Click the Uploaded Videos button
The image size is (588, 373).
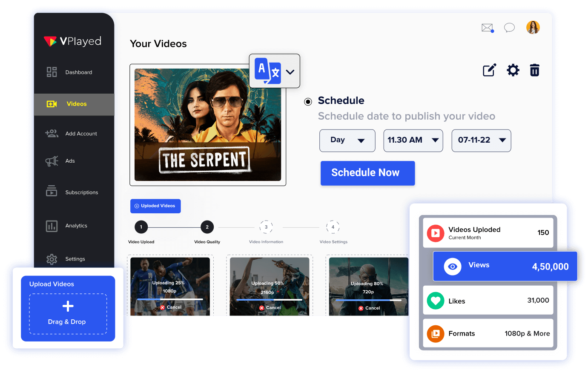155,206
